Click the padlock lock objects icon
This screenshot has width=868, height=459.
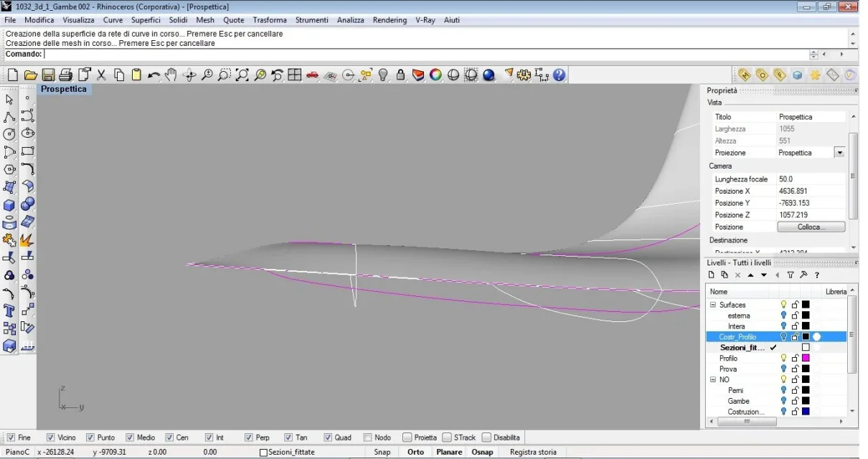tap(400, 75)
